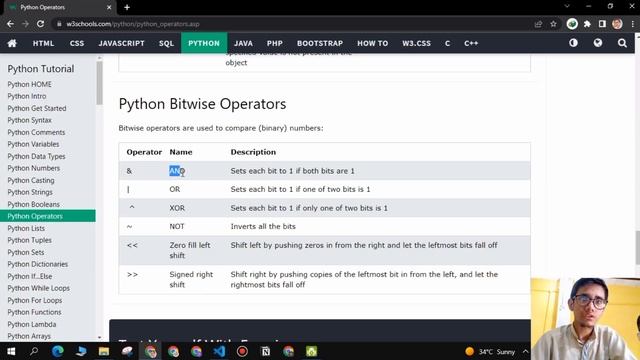Screen dimensions: 640x360
Task: Open the W3Schools search magnifier
Action: (x=622, y=43)
